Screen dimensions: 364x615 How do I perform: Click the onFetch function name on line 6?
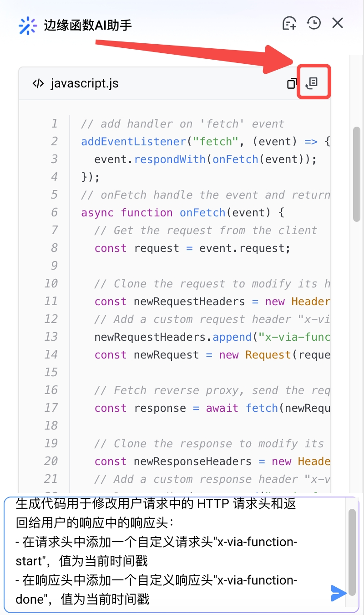point(202,213)
